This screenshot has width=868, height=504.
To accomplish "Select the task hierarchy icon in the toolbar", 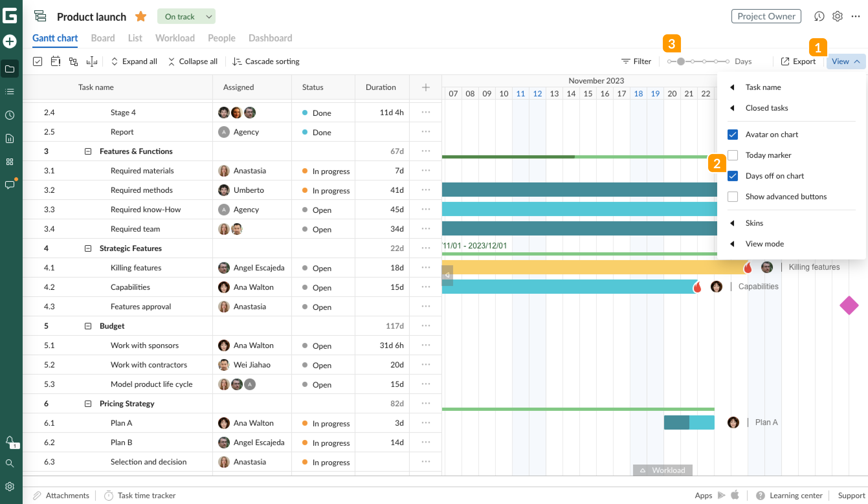I will 73,61.
